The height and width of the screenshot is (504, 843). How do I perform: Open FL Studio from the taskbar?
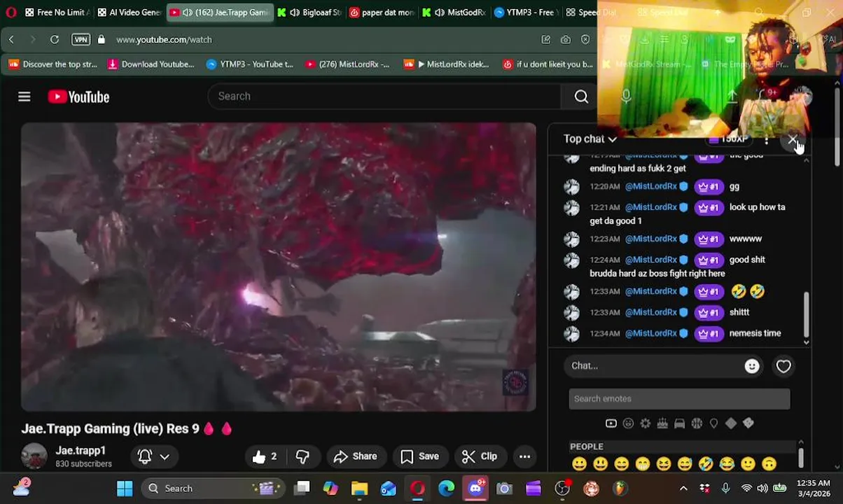point(620,489)
